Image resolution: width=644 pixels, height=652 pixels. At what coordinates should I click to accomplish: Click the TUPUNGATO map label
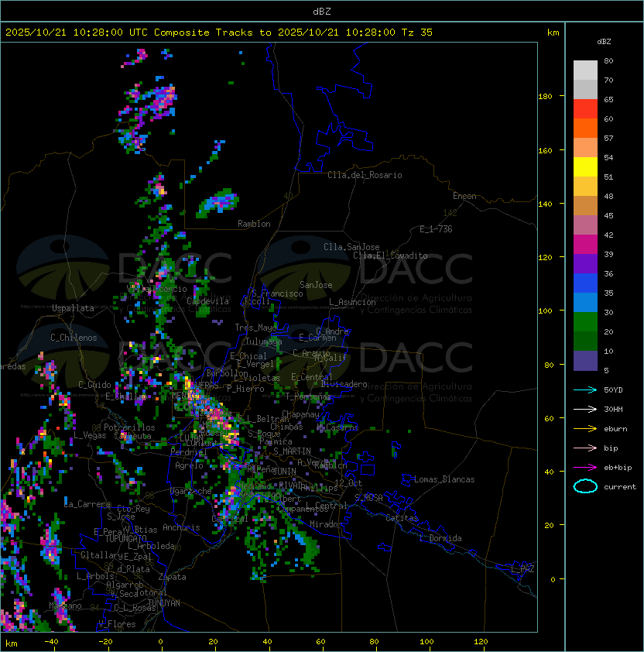click(x=125, y=539)
